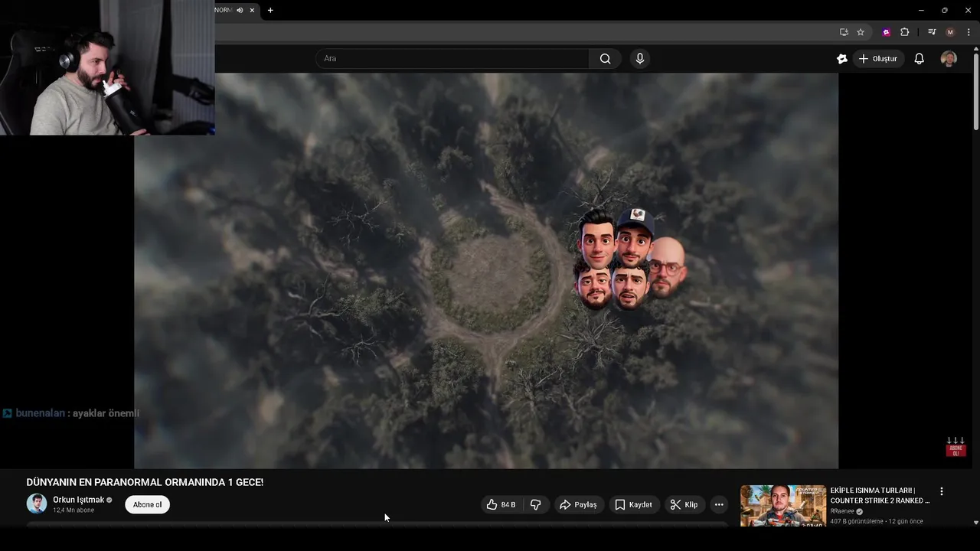Screen dimensions: 980x551
Task: Like the video showing 84 B
Action: [x=501, y=504]
